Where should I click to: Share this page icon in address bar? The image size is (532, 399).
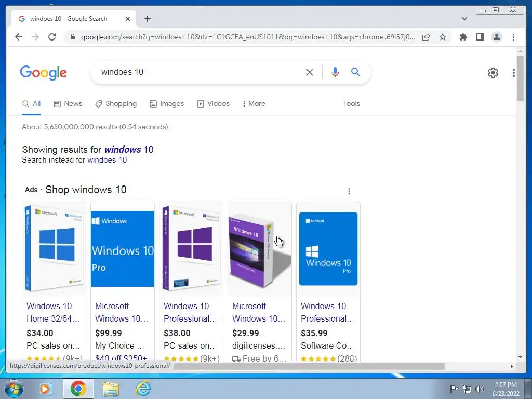[x=426, y=37]
